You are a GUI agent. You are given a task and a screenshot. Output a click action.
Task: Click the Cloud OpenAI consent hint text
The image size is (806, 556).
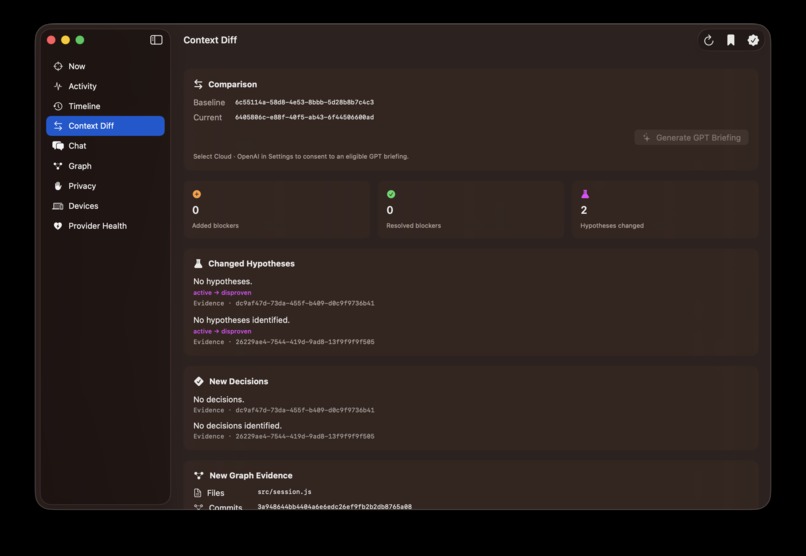tap(301, 157)
